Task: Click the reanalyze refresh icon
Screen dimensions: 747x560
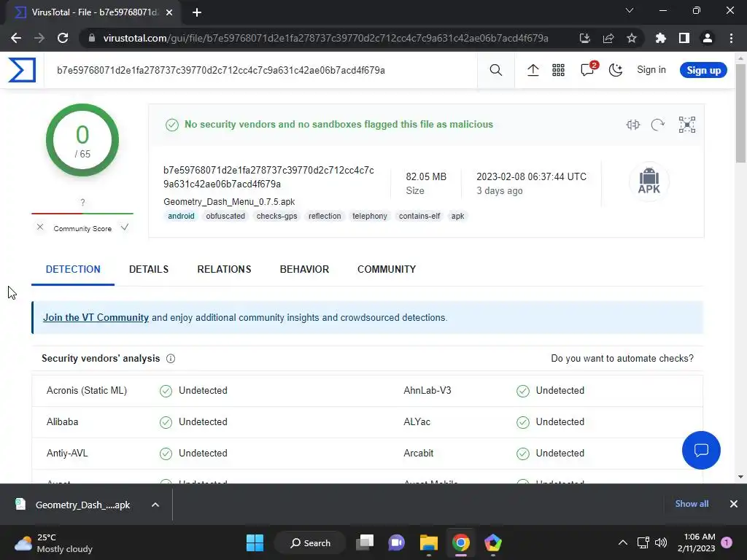Action: [658, 125]
